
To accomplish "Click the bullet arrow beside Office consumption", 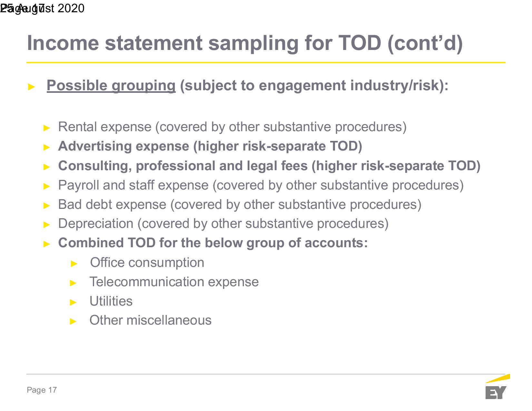I will click(x=74, y=264).
